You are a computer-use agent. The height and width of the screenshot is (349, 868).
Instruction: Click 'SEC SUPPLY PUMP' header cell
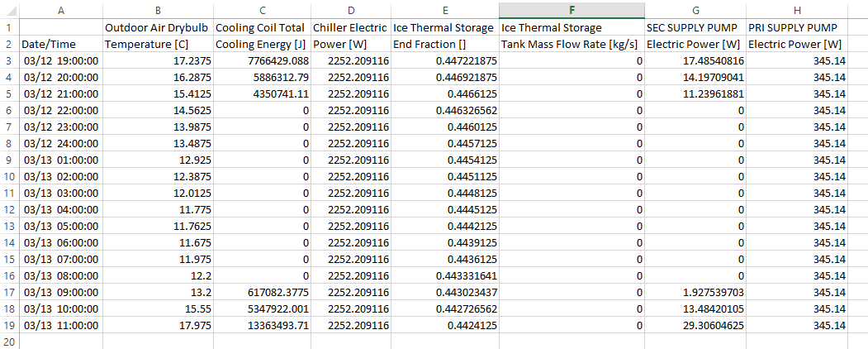[x=695, y=27]
